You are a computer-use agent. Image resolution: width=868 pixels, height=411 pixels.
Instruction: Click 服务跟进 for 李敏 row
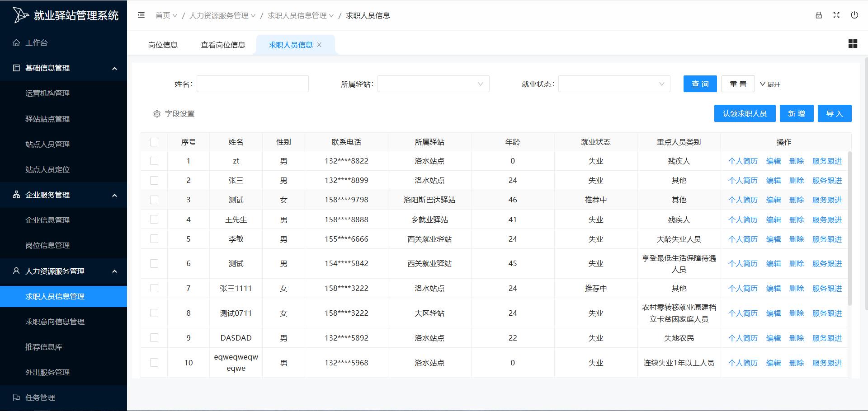click(827, 239)
